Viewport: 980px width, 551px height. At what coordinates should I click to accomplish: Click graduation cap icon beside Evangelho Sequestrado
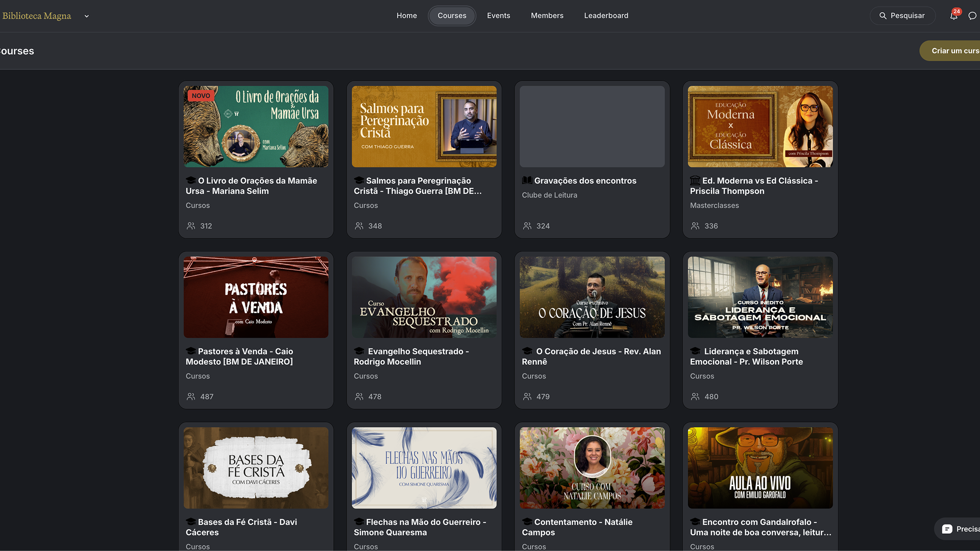pyautogui.click(x=359, y=352)
